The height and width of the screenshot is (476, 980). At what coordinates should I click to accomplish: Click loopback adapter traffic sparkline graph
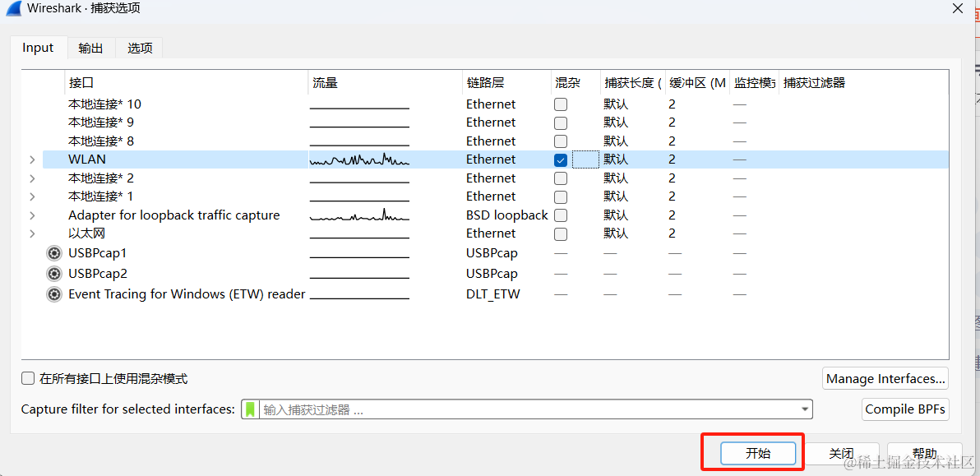pos(359,215)
